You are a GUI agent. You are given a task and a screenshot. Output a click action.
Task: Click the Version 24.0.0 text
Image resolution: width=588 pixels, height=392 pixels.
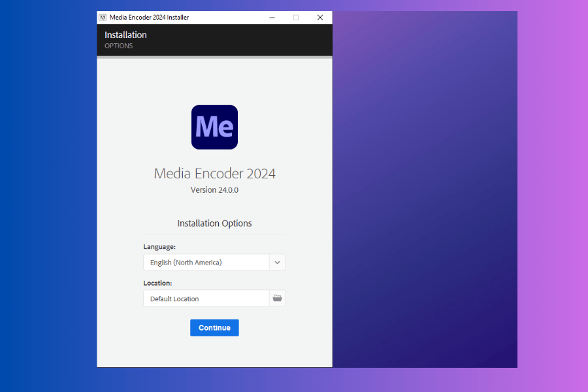click(x=214, y=190)
